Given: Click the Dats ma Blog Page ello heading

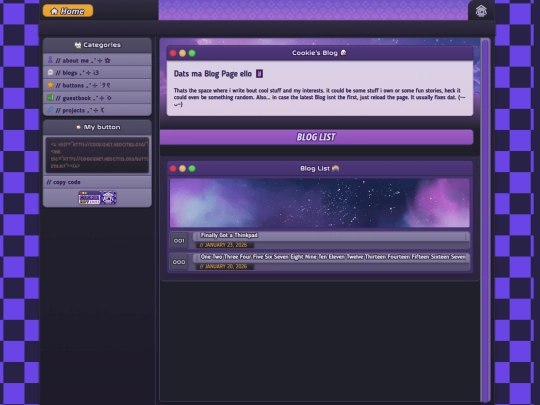Looking at the screenshot, I should (213, 74).
